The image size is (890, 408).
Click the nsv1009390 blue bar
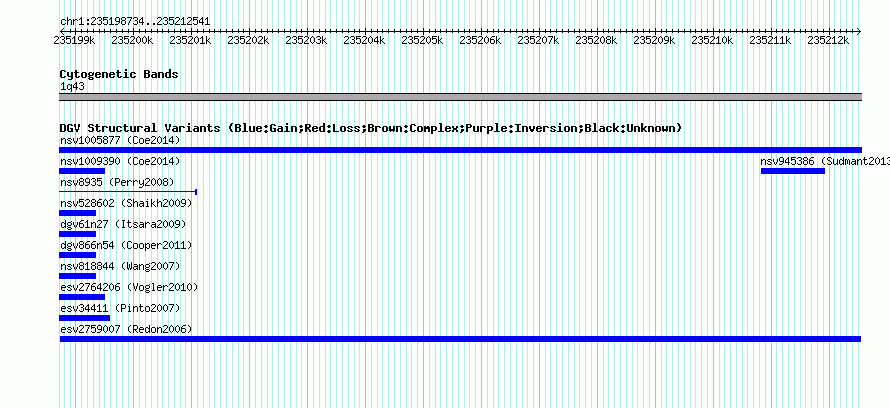point(82,171)
